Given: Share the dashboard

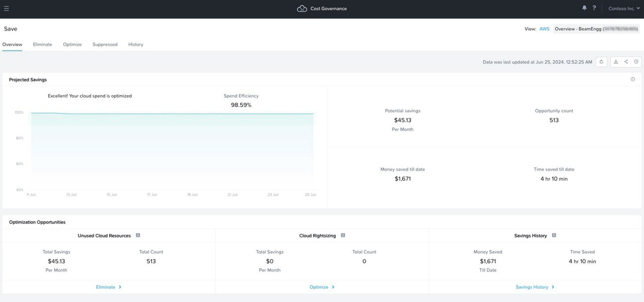Looking at the screenshot, I should tap(626, 61).
